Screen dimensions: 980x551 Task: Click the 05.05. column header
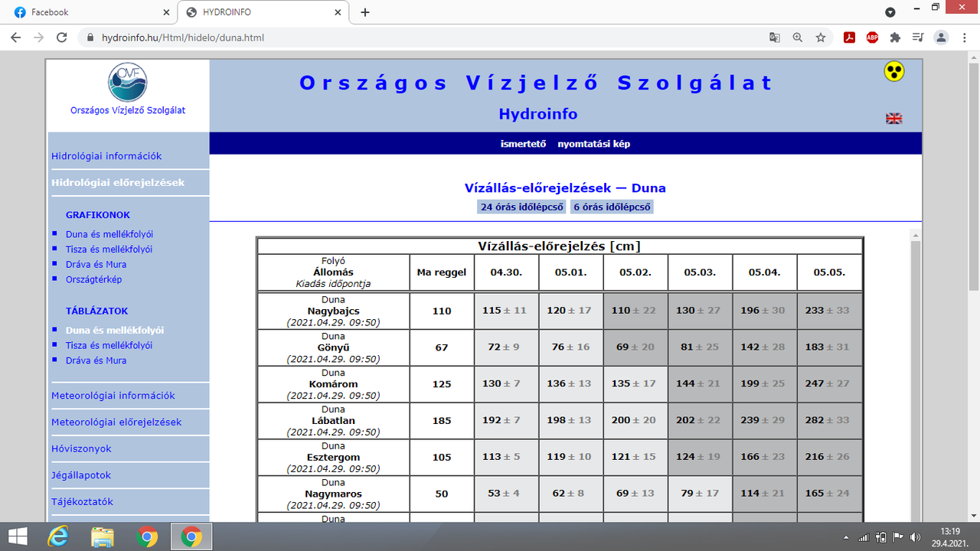pos(829,272)
